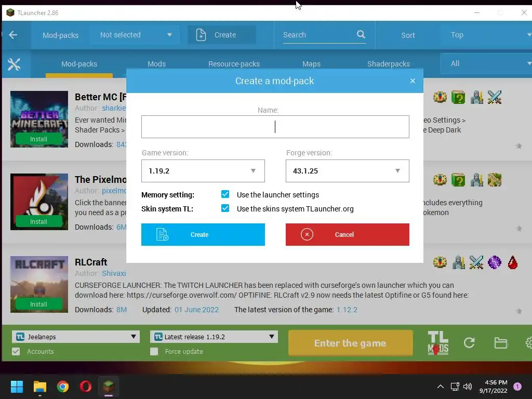Open the Jeelaneps account dropdown
Image resolution: width=532 pixels, height=399 pixels.
[76, 337]
